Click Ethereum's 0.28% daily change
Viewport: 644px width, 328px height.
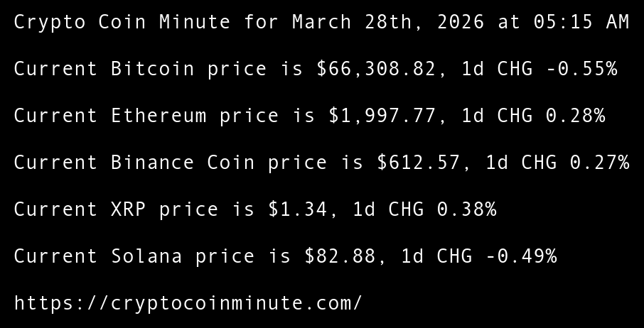coord(575,116)
